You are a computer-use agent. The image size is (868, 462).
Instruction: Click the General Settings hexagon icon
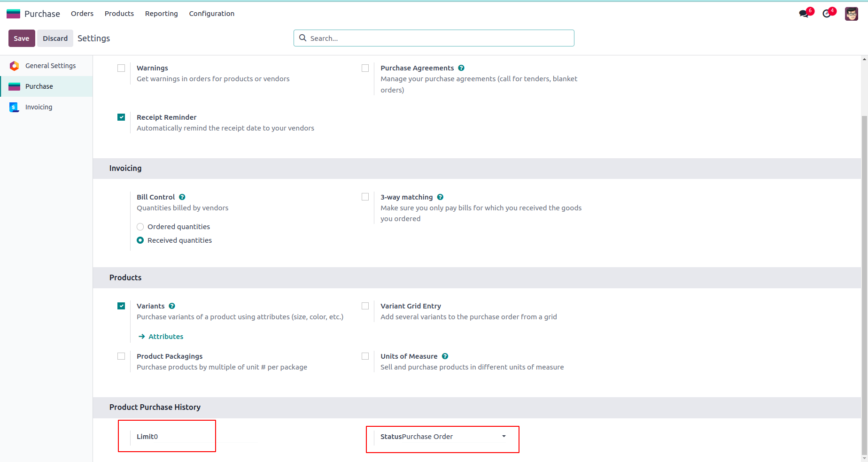pyautogui.click(x=15, y=66)
